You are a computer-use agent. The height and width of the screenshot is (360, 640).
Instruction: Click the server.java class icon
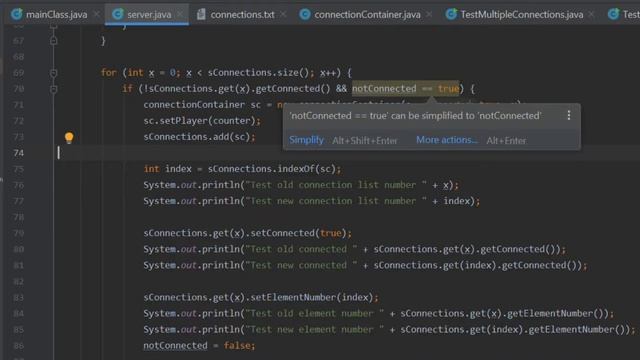tap(118, 14)
